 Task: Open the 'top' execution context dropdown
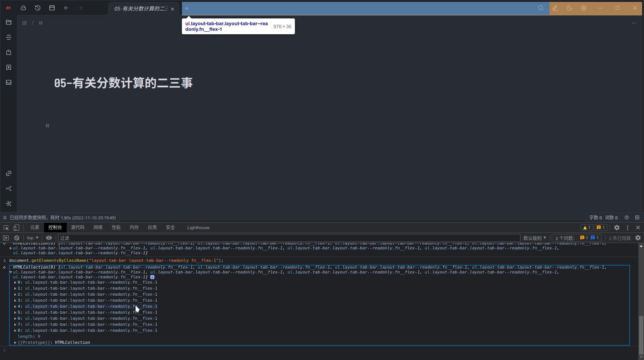pyautogui.click(x=32, y=238)
